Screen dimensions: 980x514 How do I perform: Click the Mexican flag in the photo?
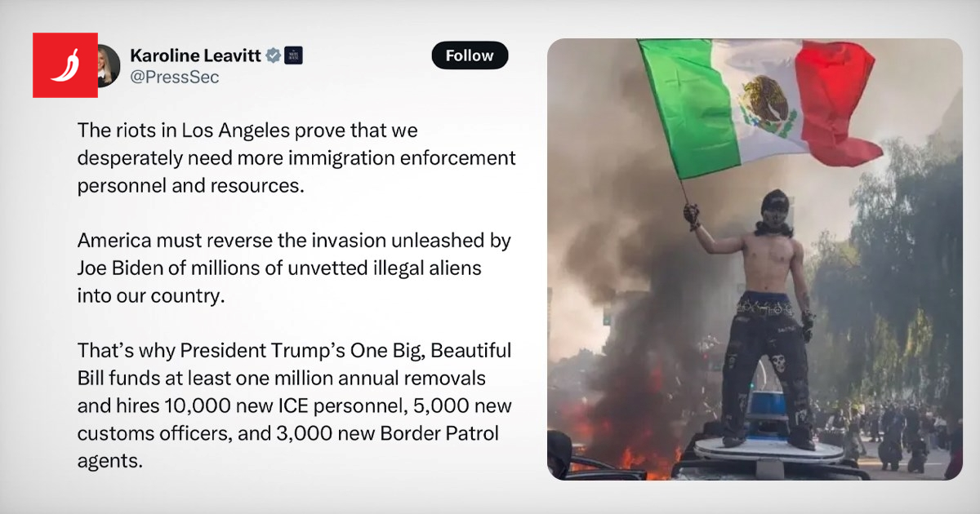coord(755,106)
